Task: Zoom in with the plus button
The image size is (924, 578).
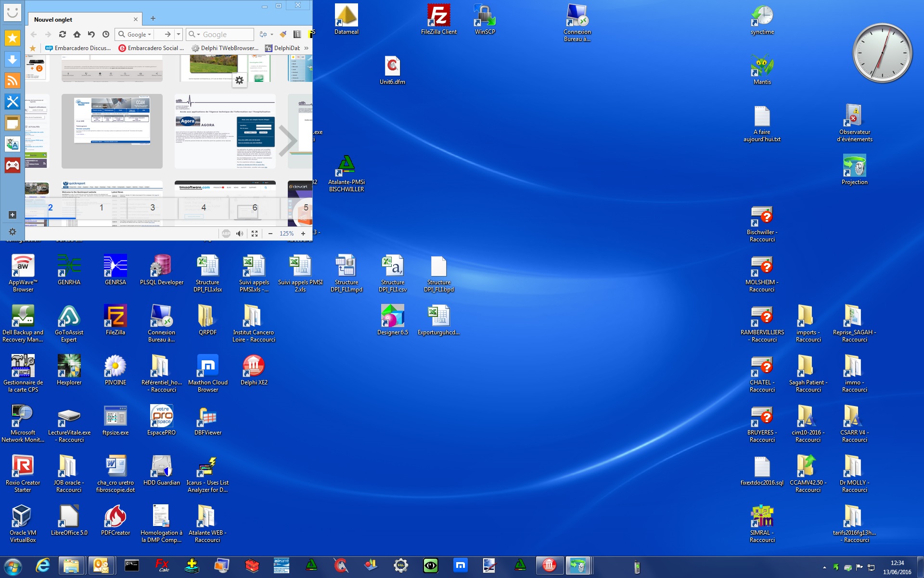Action: 303,234
